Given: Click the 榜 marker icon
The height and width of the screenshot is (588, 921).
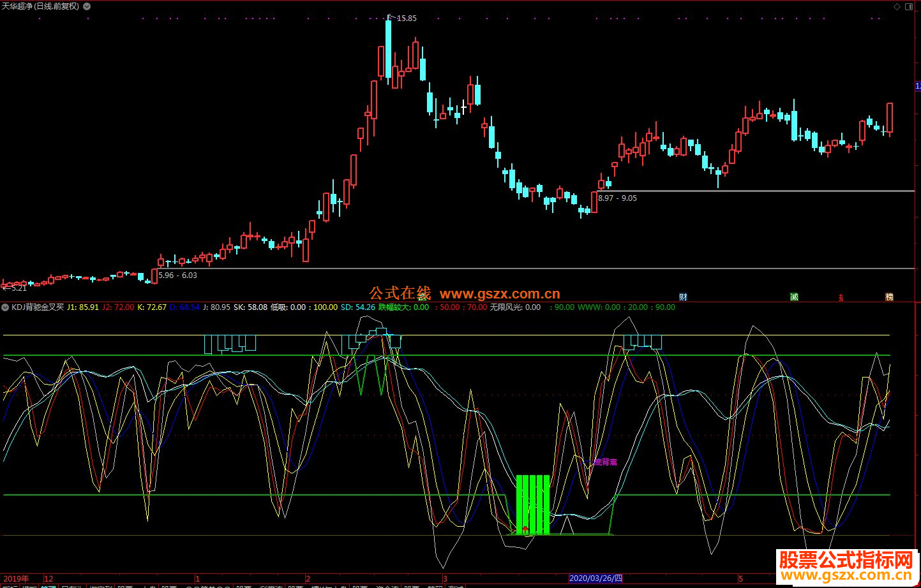Looking at the screenshot, I should tap(889, 297).
